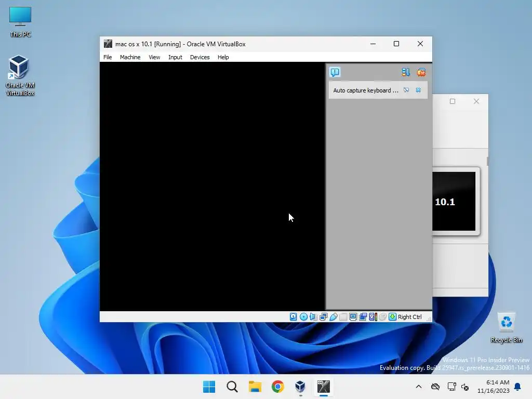The height and width of the screenshot is (399, 532).
Task: Open the Devices menu
Action: 200,57
